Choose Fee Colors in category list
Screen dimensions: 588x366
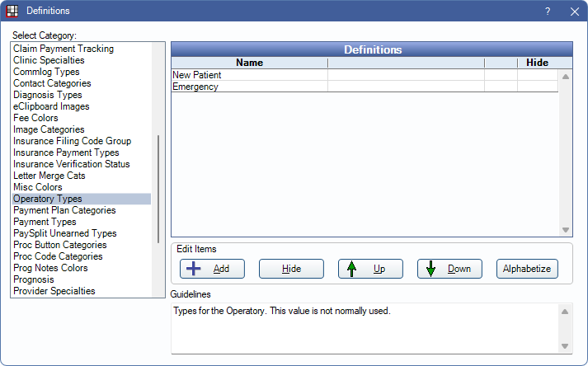tap(35, 118)
